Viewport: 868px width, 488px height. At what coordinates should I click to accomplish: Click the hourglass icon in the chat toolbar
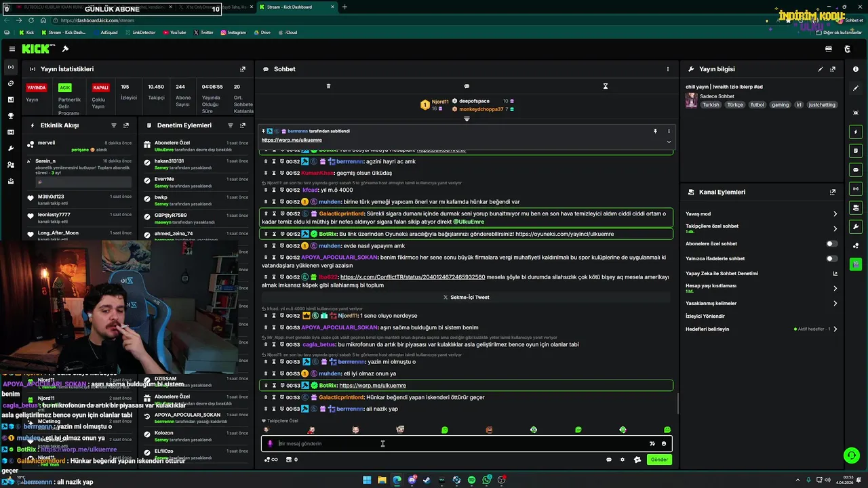pyautogui.click(x=606, y=86)
